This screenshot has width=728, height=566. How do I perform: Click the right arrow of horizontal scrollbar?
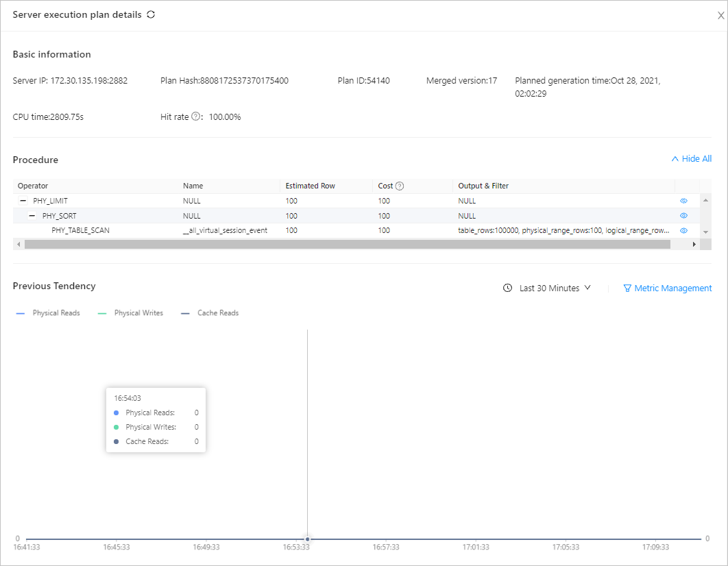[x=694, y=245]
